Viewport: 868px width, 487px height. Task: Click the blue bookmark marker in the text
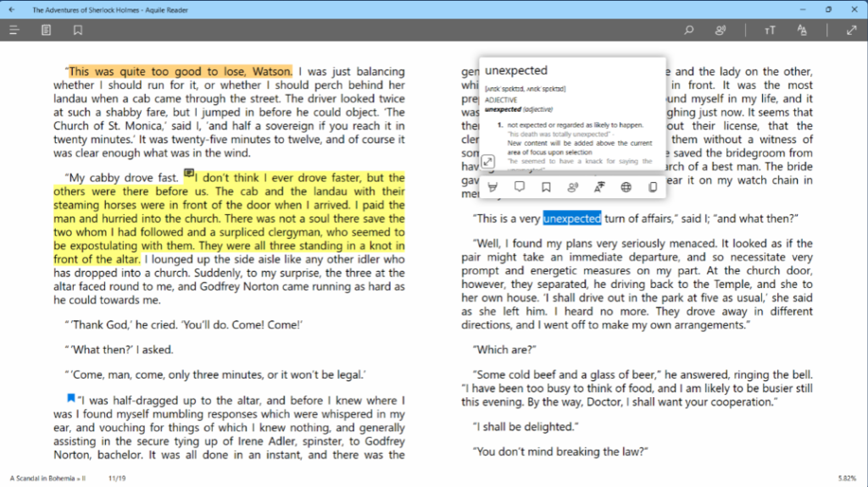(71, 397)
